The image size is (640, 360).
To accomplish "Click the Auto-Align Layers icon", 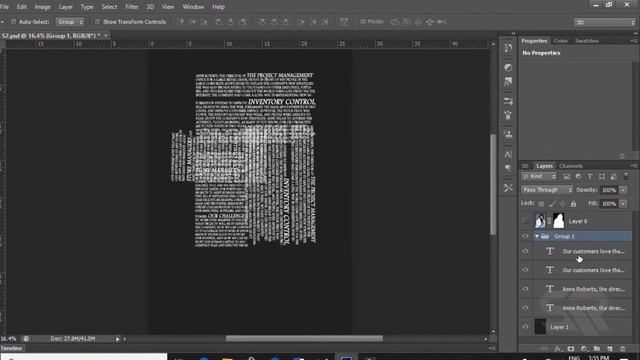I will coord(344,22).
